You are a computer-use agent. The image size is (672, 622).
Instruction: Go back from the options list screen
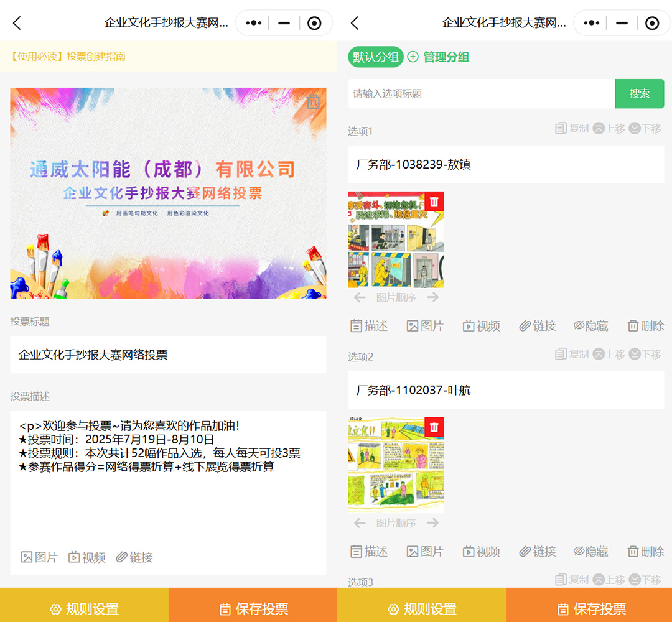click(355, 23)
